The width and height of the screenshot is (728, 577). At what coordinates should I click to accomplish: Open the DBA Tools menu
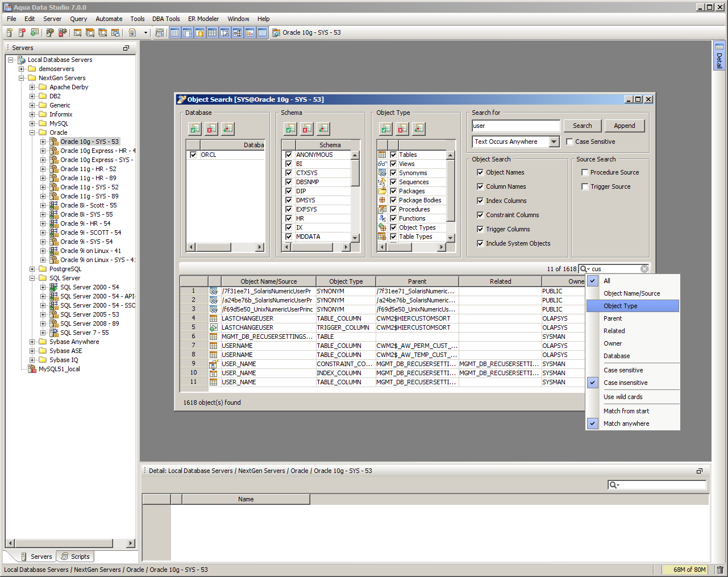(x=166, y=19)
